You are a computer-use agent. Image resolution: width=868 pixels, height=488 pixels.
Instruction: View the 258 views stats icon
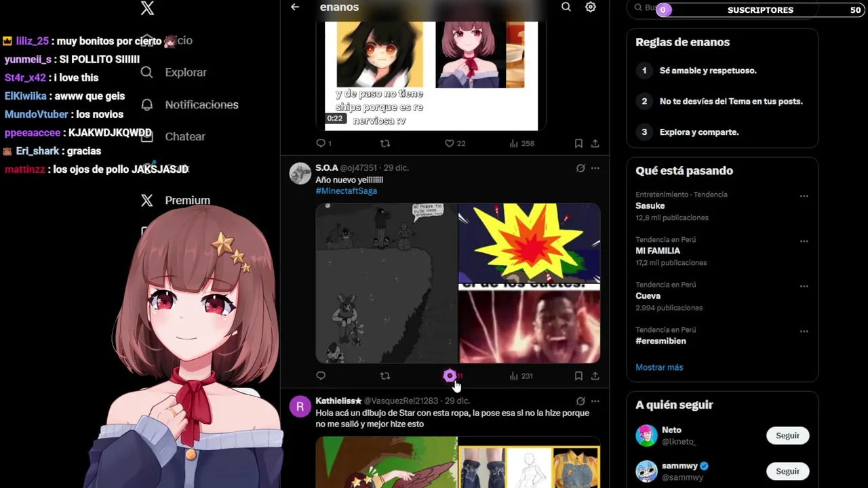click(514, 144)
